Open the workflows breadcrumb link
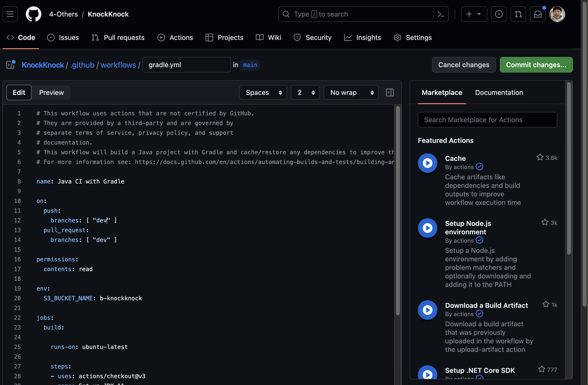Screen dimensions: 588x385 (x=118, y=65)
